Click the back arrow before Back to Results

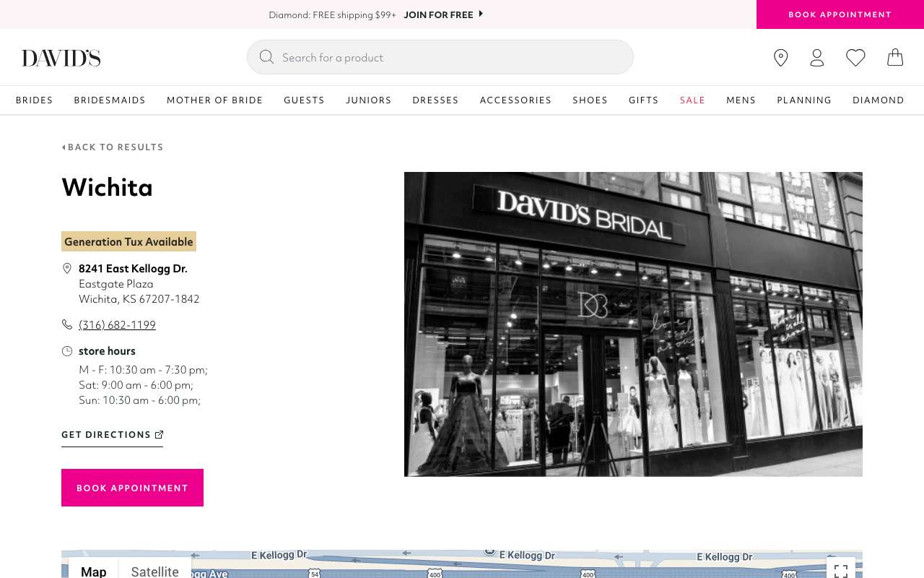pos(64,147)
